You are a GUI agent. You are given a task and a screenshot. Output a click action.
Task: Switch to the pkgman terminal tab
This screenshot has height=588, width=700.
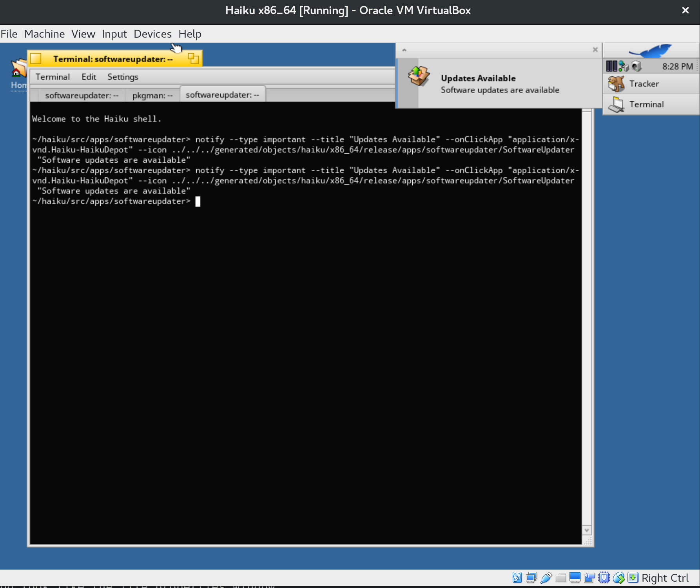coord(152,95)
